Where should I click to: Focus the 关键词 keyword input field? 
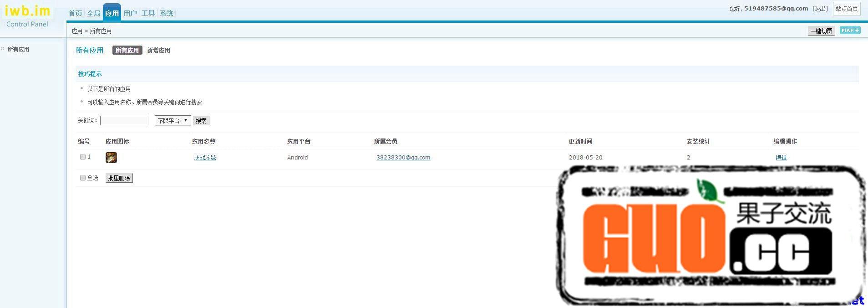coord(124,121)
